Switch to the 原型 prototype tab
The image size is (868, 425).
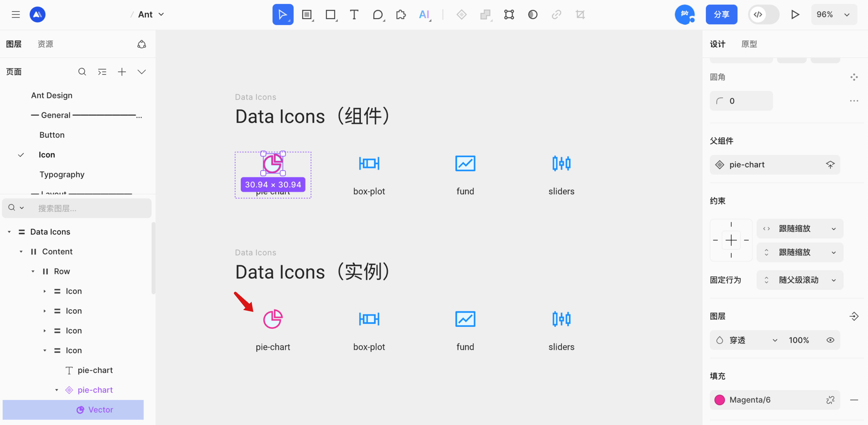click(749, 44)
